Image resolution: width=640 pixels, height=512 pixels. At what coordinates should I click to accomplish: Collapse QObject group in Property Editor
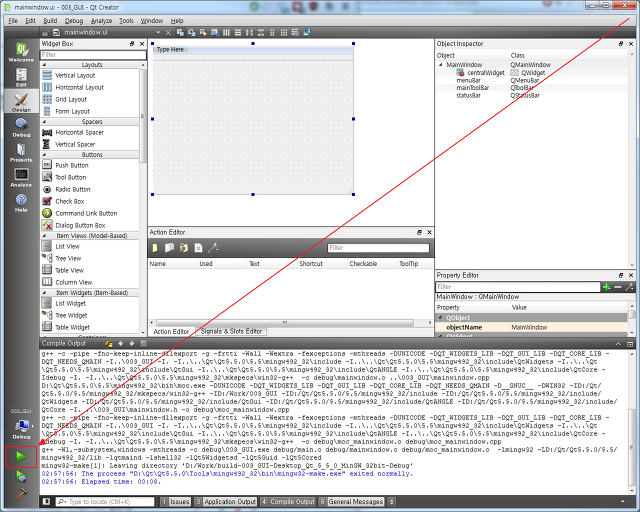441,318
